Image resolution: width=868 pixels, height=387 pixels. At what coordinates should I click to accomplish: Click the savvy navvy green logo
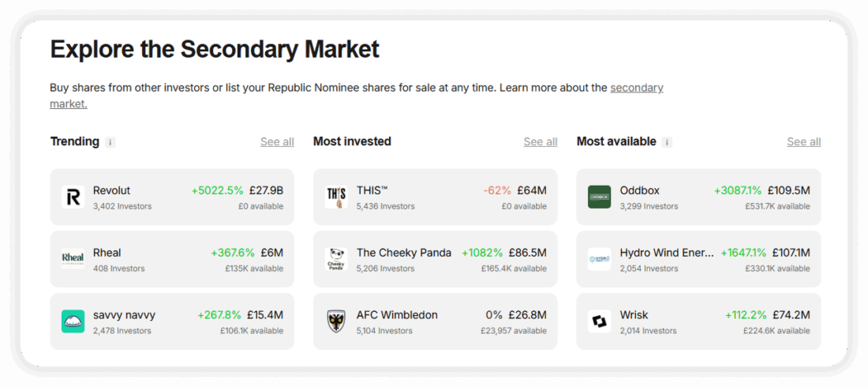click(x=73, y=321)
